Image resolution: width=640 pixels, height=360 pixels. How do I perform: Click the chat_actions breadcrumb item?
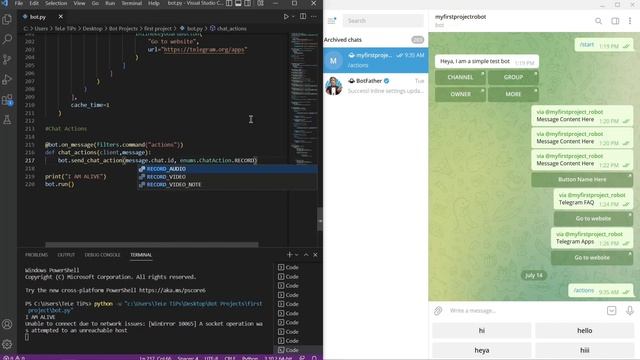pyautogui.click(x=231, y=29)
